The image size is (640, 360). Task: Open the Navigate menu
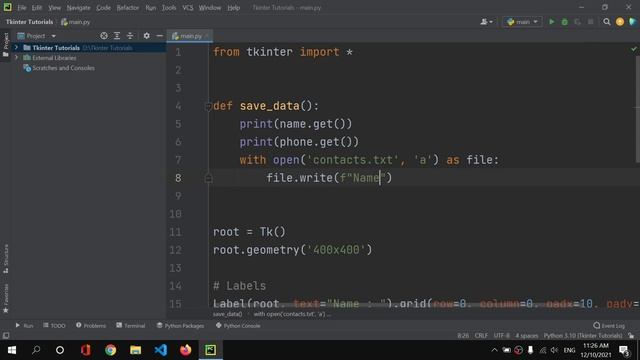[78, 8]
